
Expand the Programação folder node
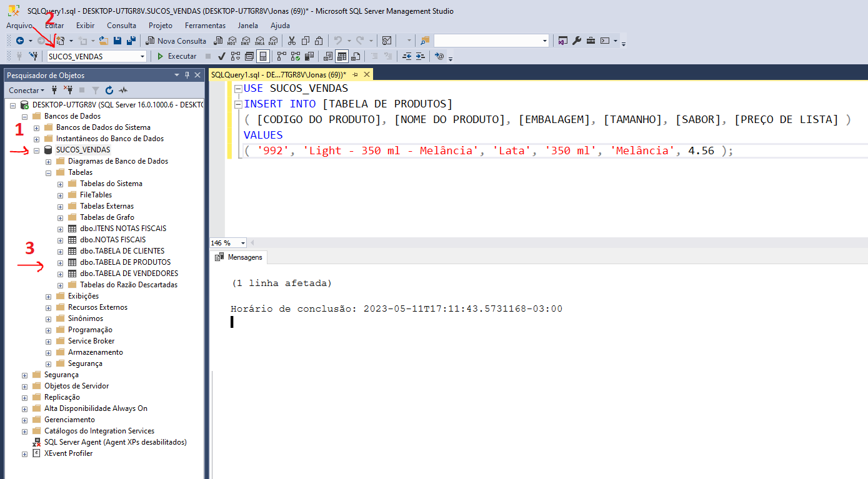point(48,330)
